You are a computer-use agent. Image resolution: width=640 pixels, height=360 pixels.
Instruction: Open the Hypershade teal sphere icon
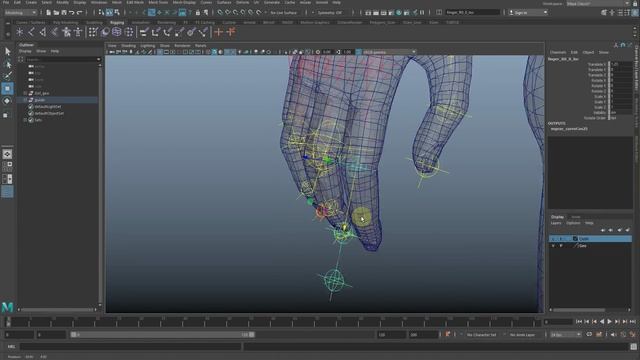399,13
